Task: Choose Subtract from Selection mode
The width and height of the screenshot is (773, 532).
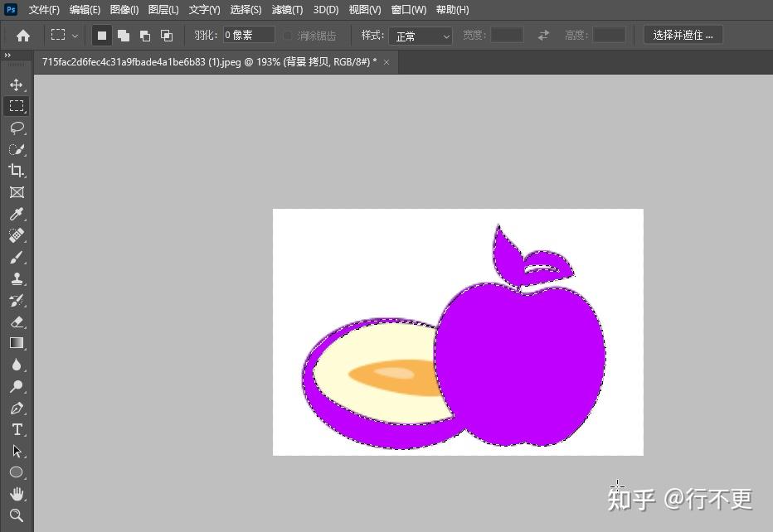Action: click(145, 36)
